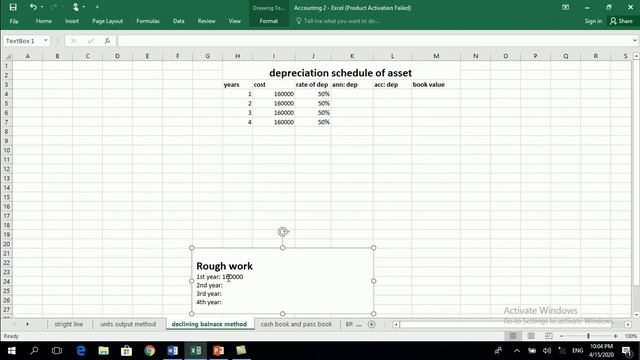Image resolution: width=640 pixels, height=360 pixels.
Task: Switch to 'stright line' sheet tab
Action: pos(69,324)
